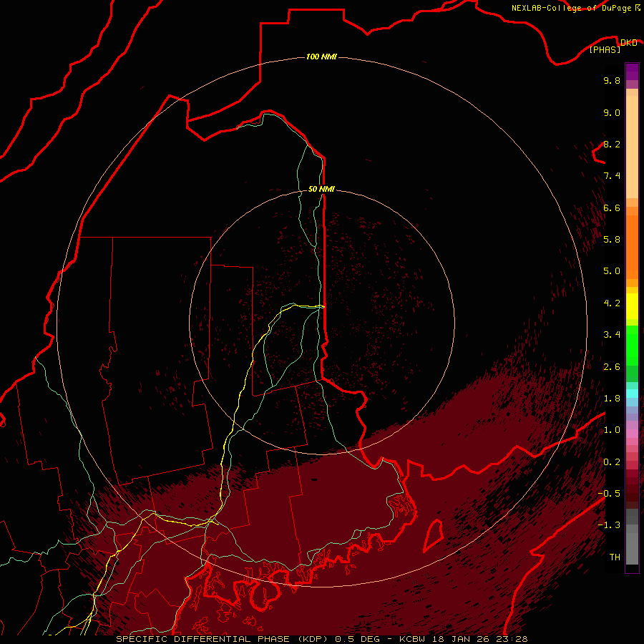644x644 pixels.
Task: Click the 50 NMI range ring label
Action: pos(321,189)
